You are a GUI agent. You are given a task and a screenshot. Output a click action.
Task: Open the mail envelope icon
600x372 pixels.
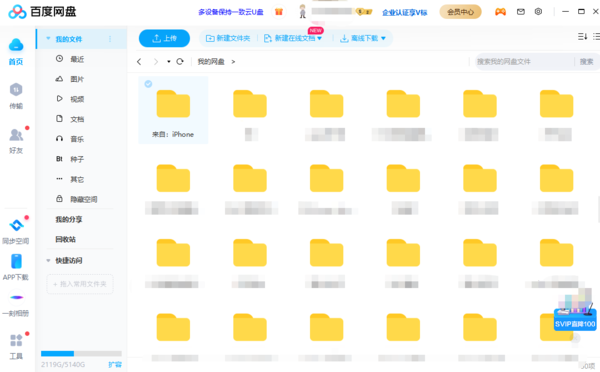[x=520, y=12]
